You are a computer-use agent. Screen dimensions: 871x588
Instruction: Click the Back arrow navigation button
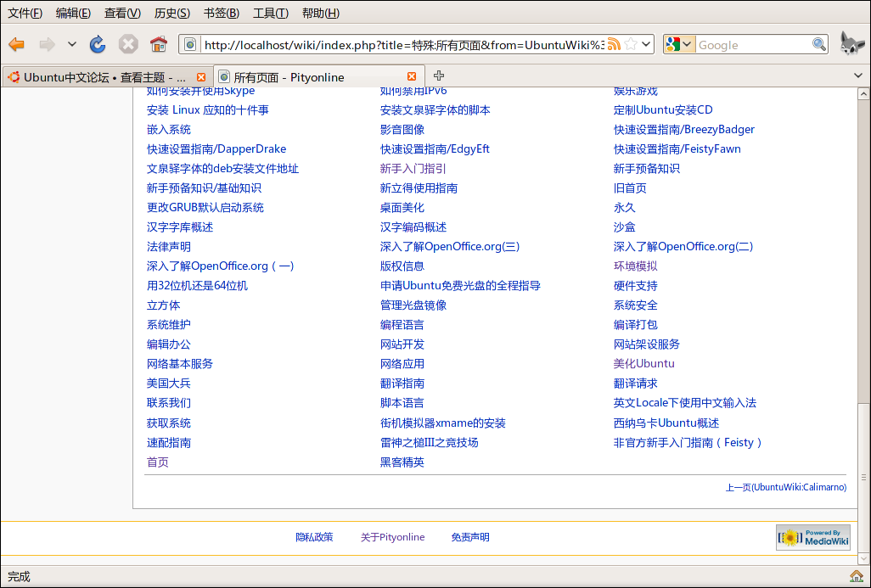pyautogui.click(x=17, y=44)
